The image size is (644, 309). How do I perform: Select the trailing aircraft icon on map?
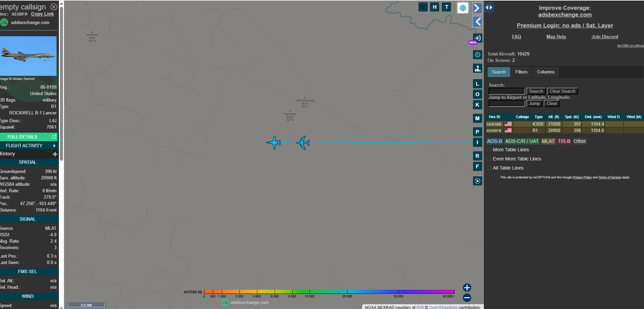(x=303, y=142)
